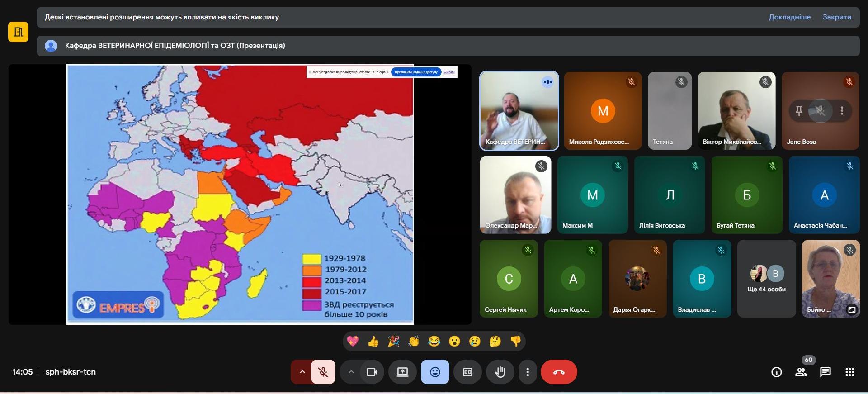This screenshot has width=868, height=394.
Task: Click the speaking indicator on Кафедра tile
Action: pos(547,82)
